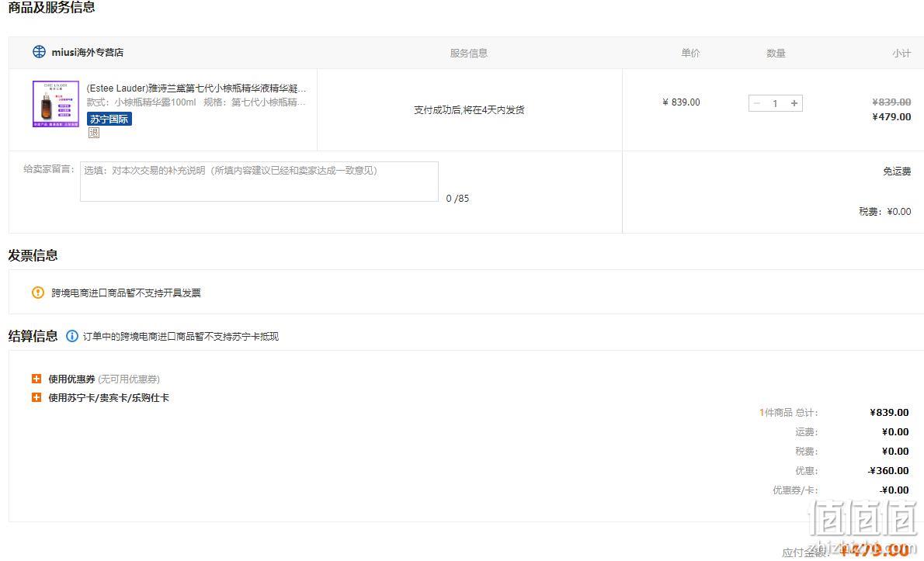Click the 订单中的跨境电商进口商品暂不支持苏宁卡抵现 notice
This screenshot has height=561, width=924.
point(180,337)
